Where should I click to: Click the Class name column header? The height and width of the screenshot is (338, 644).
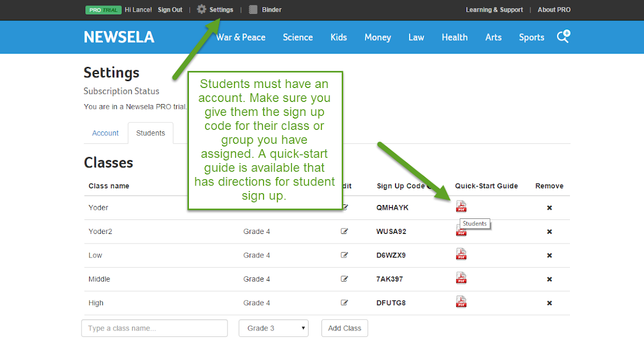[109, 186]
